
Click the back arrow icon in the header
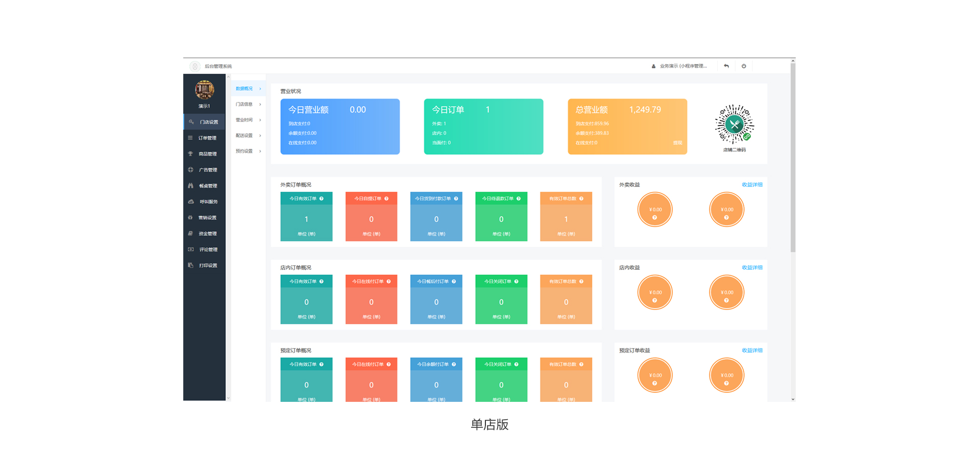tap(726, 66)
